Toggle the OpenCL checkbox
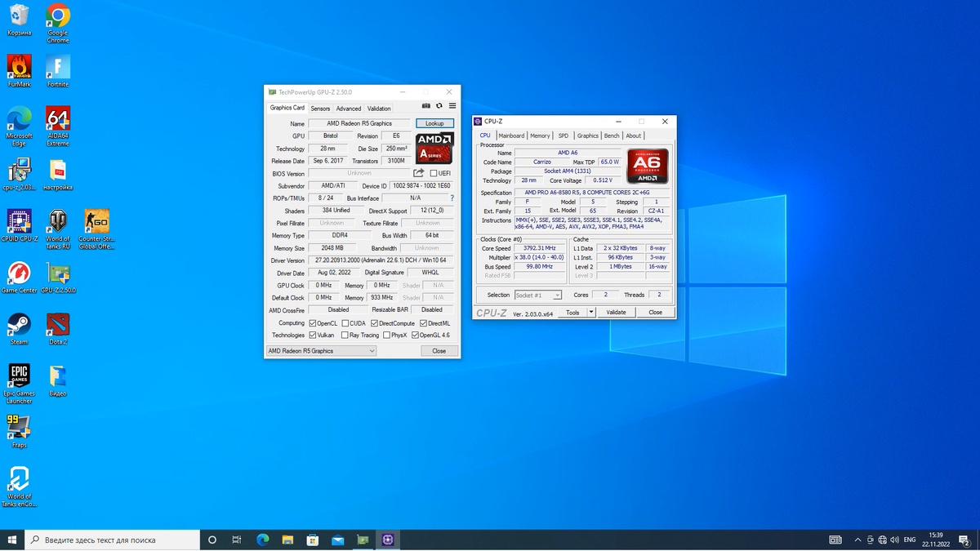Screen dimensions: 980x551 [x=312, y=323]
